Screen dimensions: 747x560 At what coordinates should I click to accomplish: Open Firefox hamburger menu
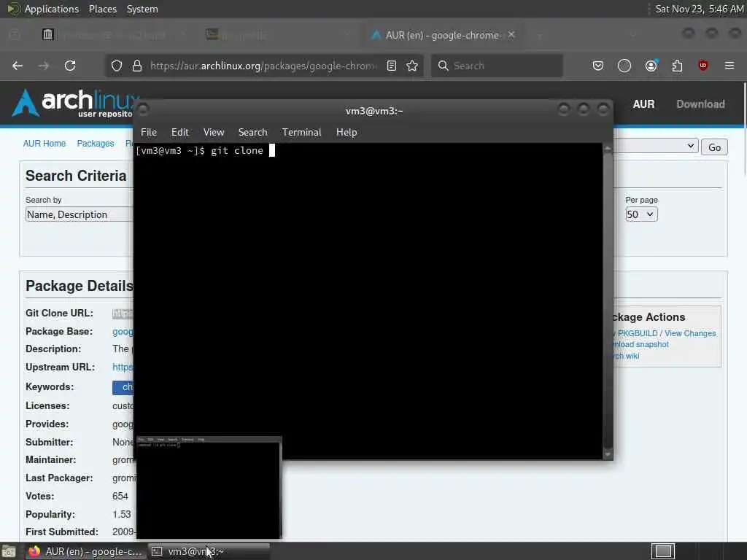729,66
